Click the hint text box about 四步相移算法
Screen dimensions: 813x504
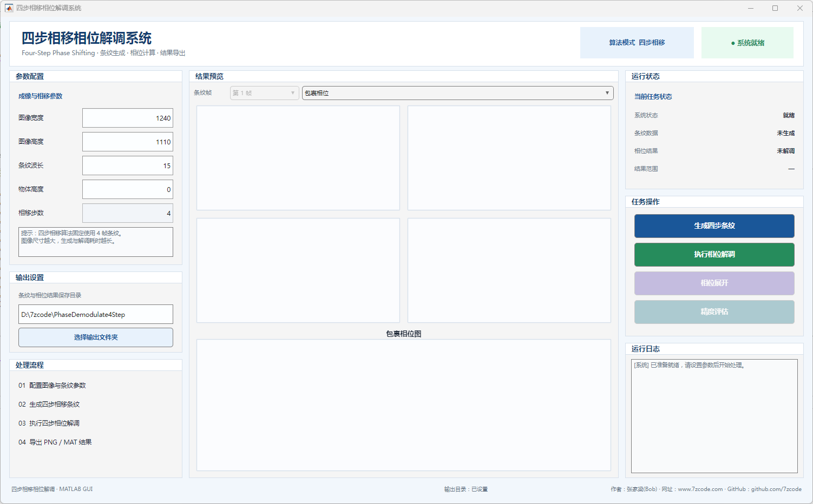click(96, 242)
